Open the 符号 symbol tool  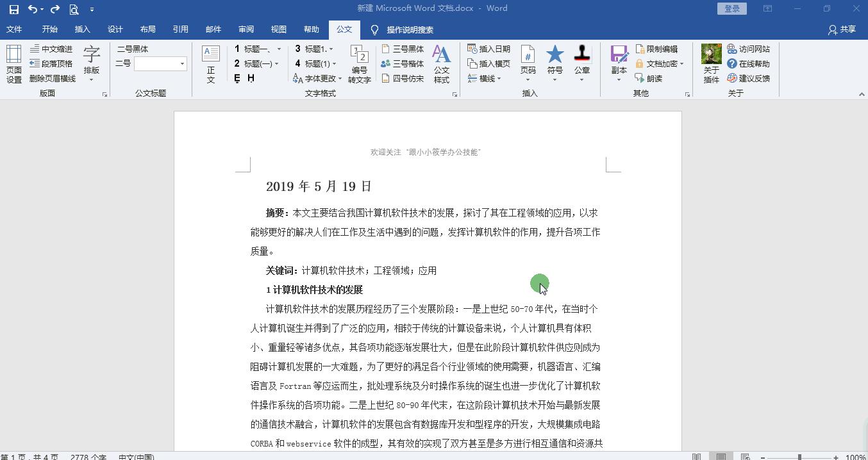pyautogui.click(x=555, y=63)
